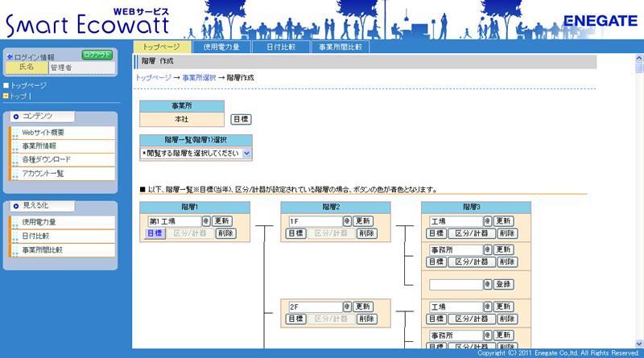Click the 2F name input field

[x=316, y=307]
